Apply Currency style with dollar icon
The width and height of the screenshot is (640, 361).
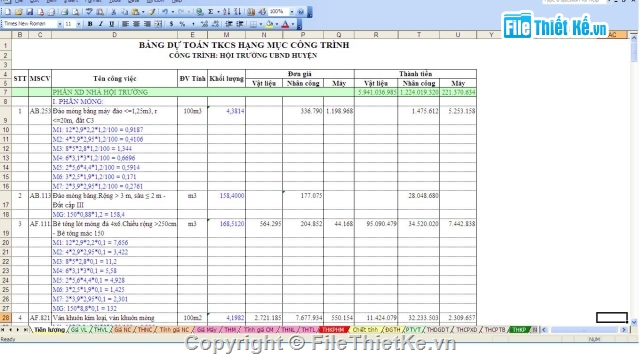coord(171,24)
